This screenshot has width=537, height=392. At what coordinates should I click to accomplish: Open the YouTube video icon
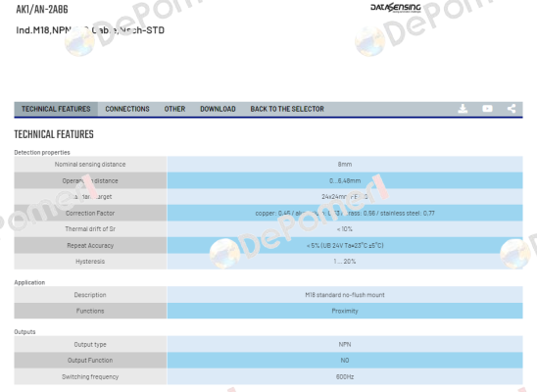pos(487,109)
